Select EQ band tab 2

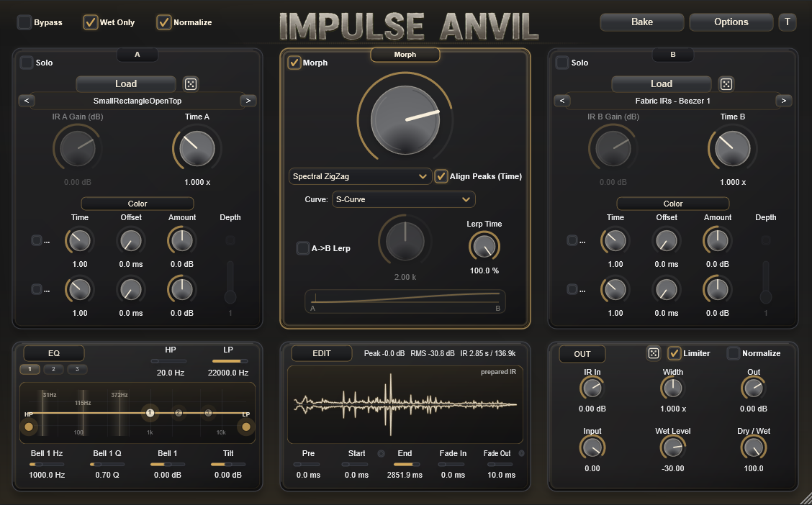tap(53, 370)
